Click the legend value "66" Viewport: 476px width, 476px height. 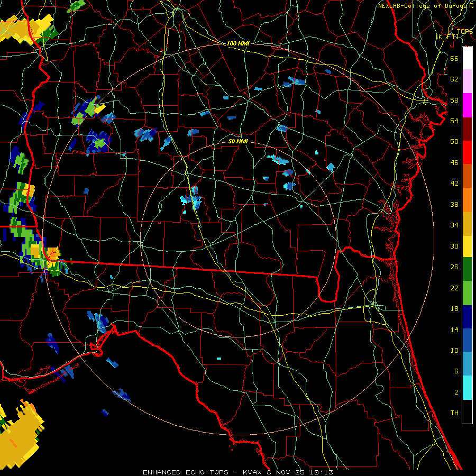pyautogui.click(x=454, y=58)
